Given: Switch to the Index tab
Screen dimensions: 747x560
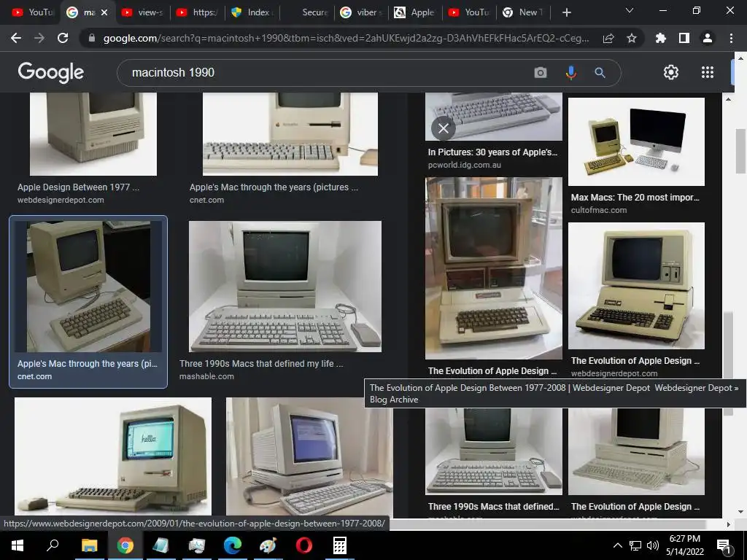Looking at the screenshot, I should coord(252,12).
